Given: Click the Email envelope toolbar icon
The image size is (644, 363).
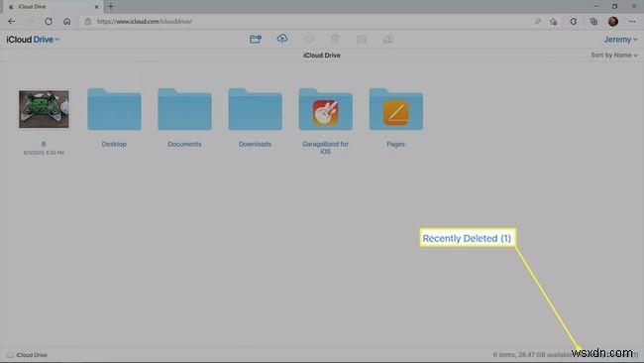Looking at the screenshot, I should [362, 39].
